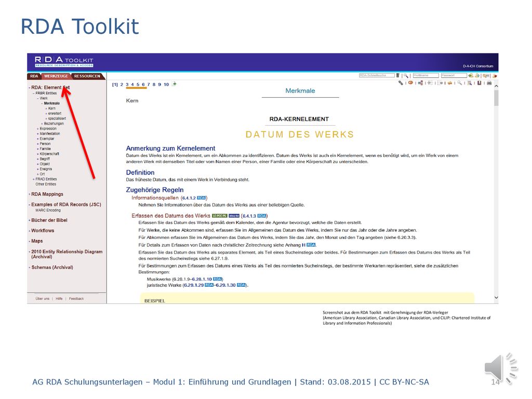Click the keys icon in top toolbar

486,76
